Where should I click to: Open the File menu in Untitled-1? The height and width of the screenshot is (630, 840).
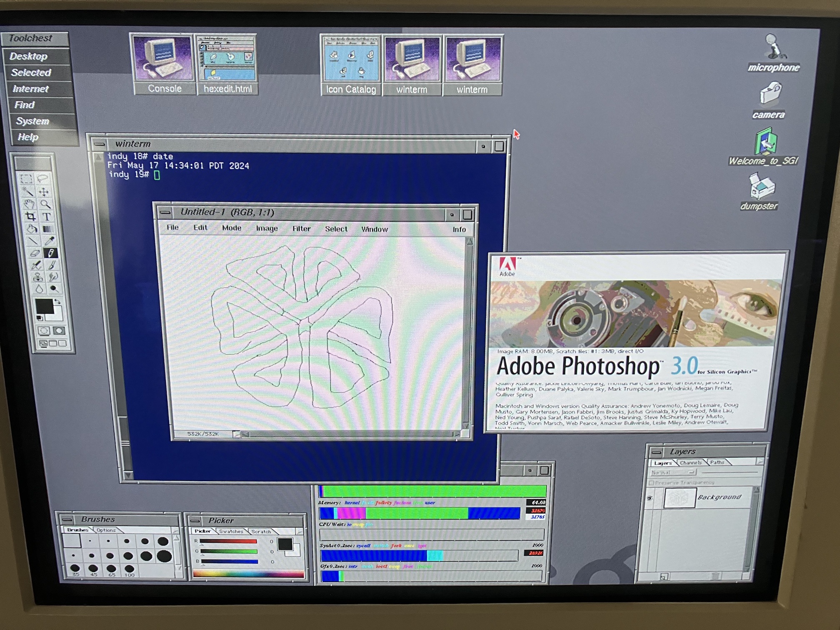pos(172,227)
